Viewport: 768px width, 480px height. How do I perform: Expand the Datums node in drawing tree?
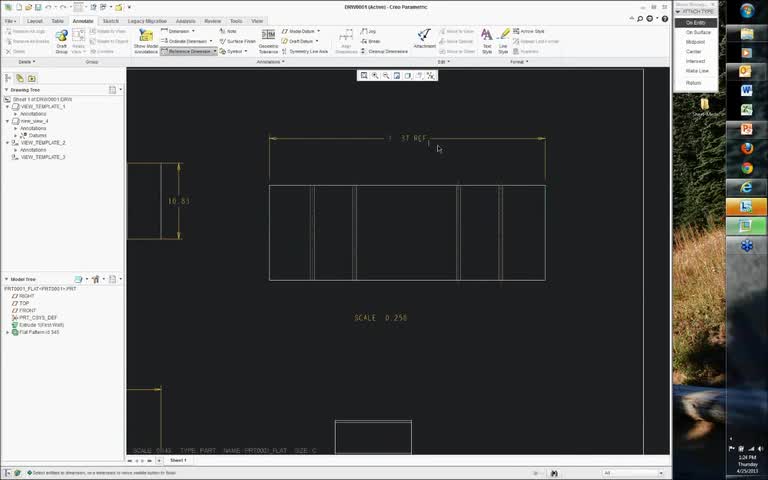(x=15, y=136)
